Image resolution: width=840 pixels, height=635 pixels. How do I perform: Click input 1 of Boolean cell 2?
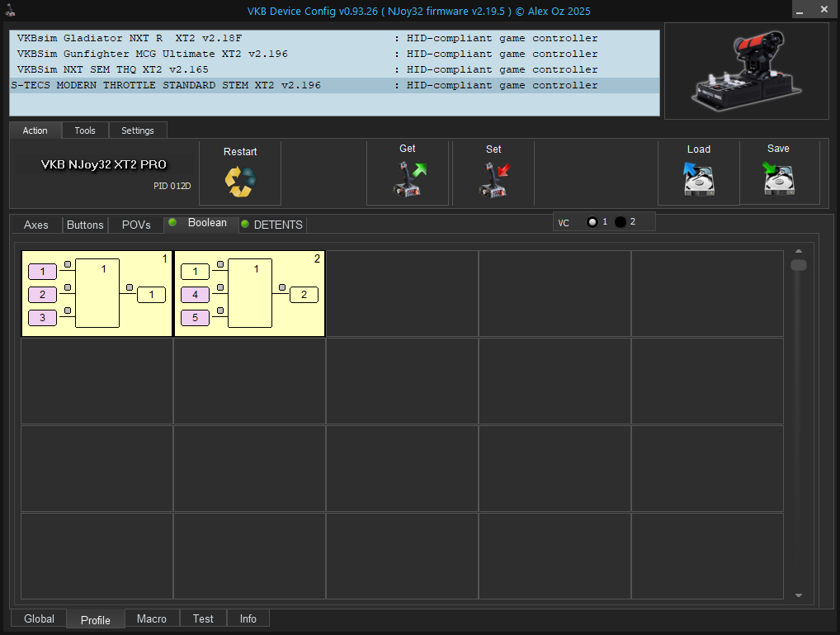195,272
